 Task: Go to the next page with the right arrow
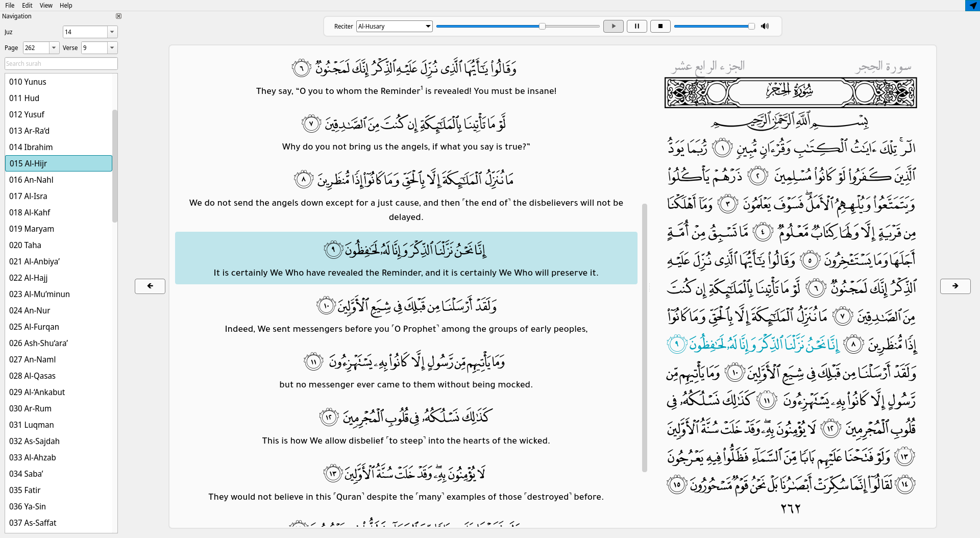(x=955, y=286)
